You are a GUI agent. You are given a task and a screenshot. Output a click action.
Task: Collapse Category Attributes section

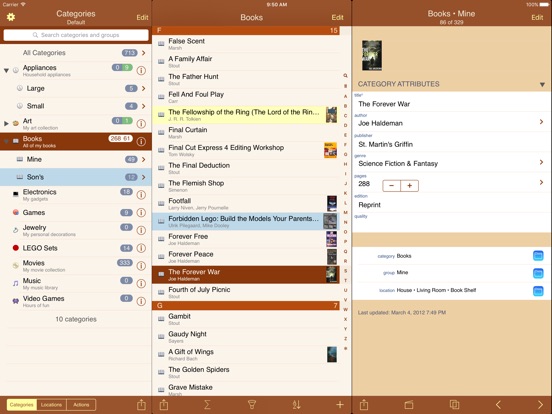click(542, 84)
